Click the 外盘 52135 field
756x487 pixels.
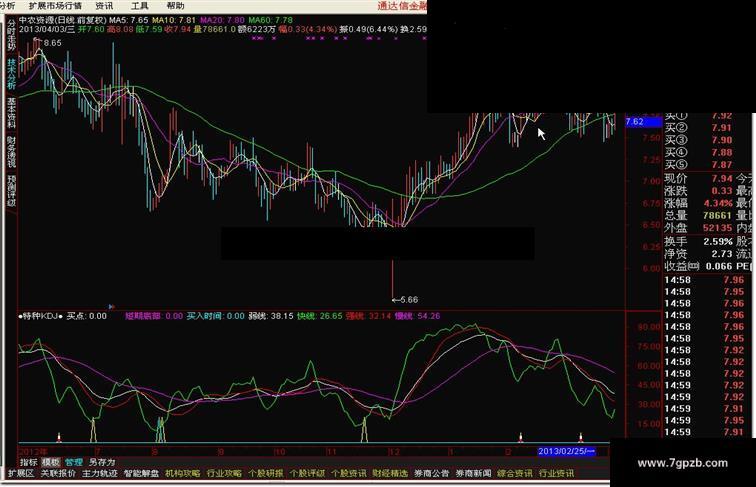tap(698, 228)
